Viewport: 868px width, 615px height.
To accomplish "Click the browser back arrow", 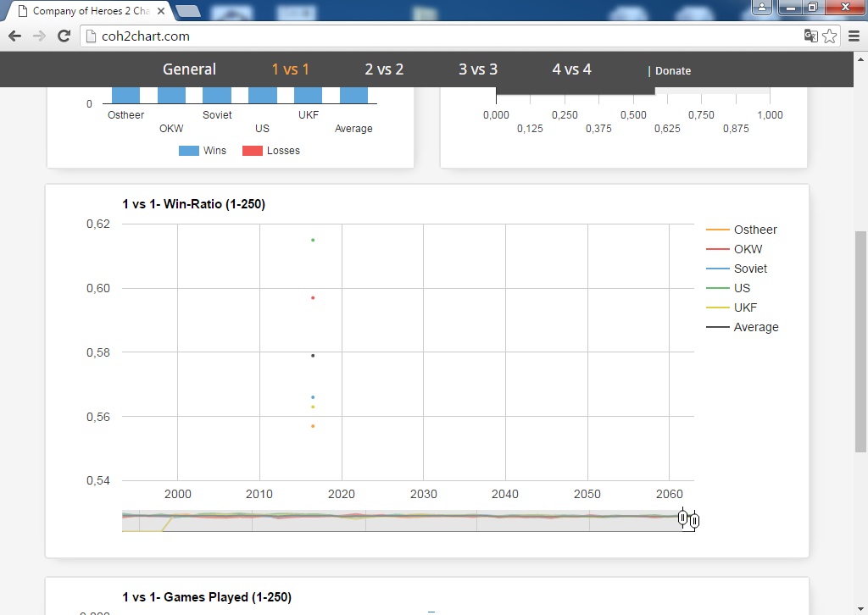I will (14, 36).
